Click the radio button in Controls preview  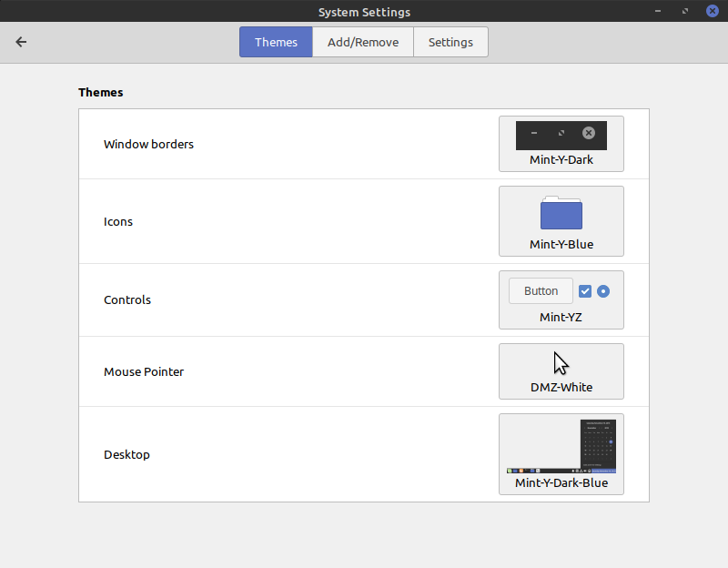(603, 291)
